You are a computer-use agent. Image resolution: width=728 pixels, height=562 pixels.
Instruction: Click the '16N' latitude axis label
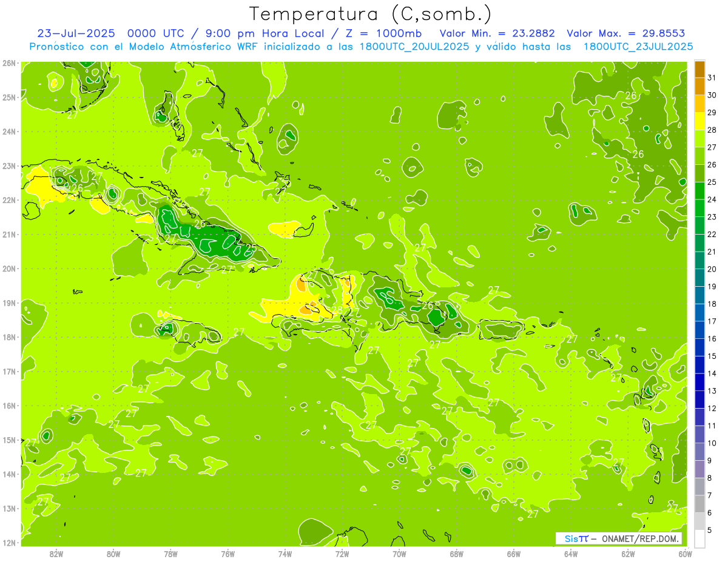8,406
